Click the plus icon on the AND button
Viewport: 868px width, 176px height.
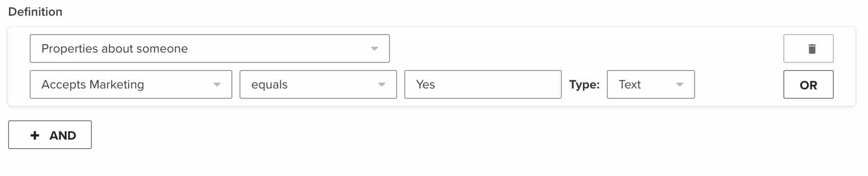(x=35, y=135)
